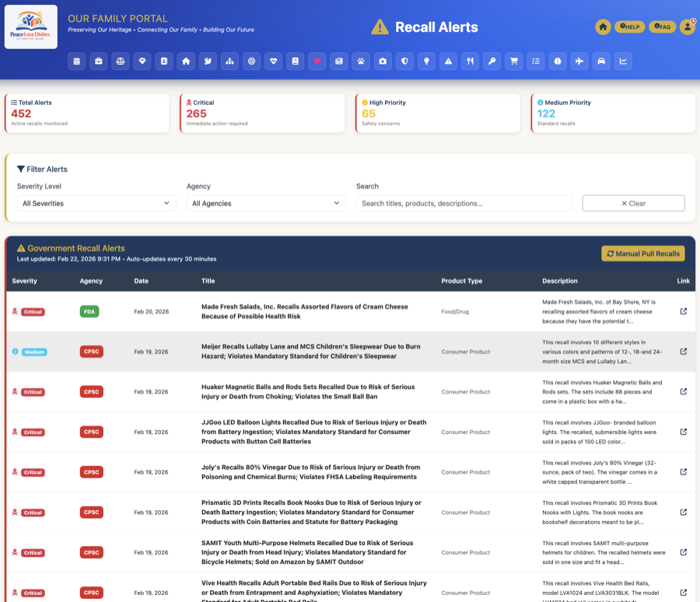Open external link for Meijer sleepwear recall
700x602 pixels.
point(684,352)
